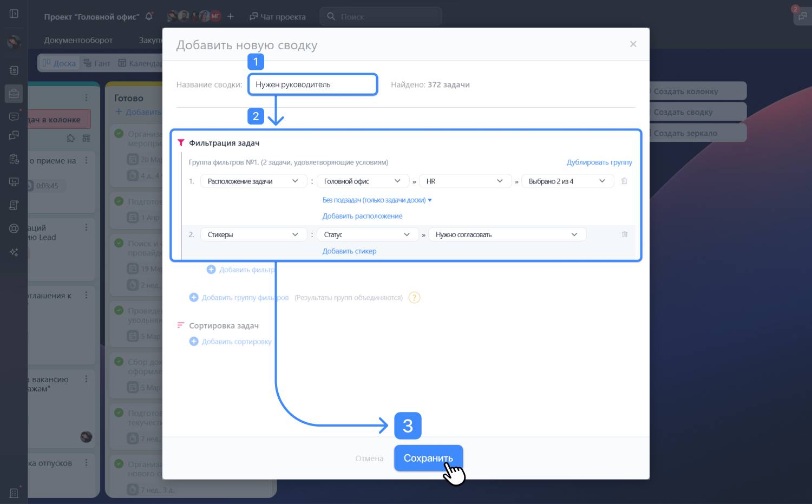
Task: Toggle the sidebar panel icon at top left
Action: [x=14, y=14]
